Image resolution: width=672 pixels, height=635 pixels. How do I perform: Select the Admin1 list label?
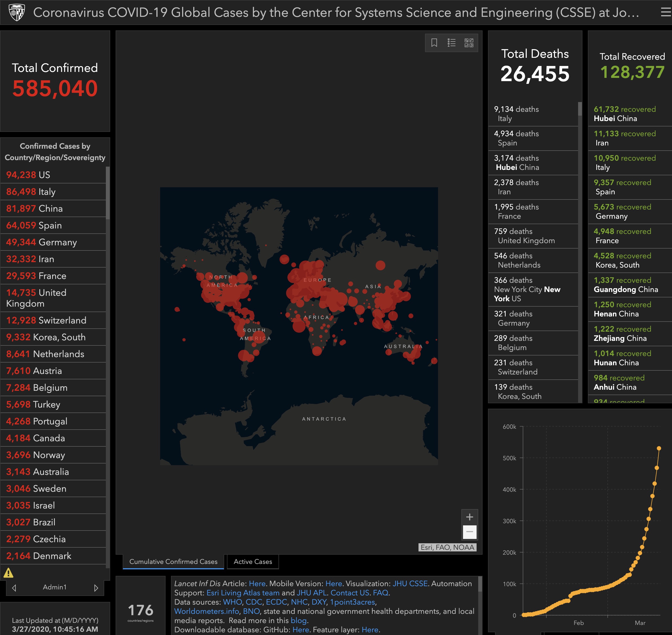point(55,587)
